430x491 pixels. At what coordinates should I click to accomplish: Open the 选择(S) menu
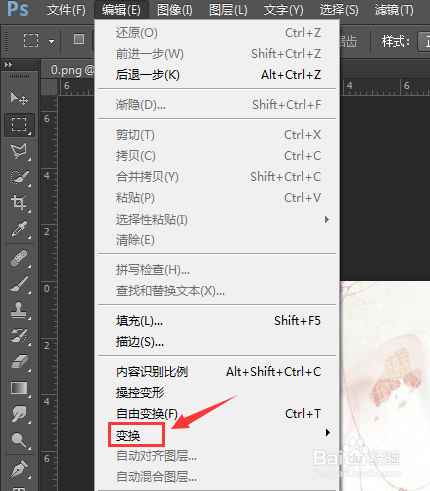[x=339, y=10]
